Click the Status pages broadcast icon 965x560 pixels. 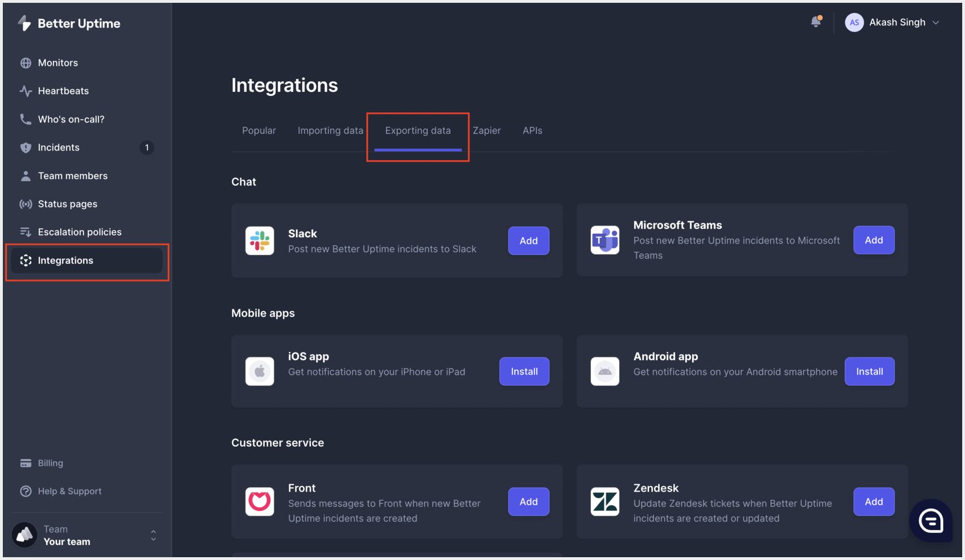[26, 204]
